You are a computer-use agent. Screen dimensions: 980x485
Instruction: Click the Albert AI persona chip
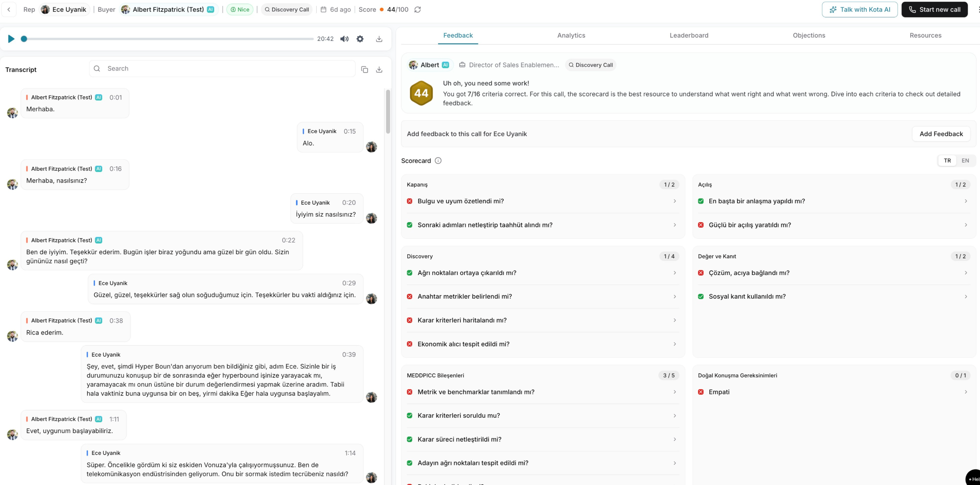coord(430,65)
